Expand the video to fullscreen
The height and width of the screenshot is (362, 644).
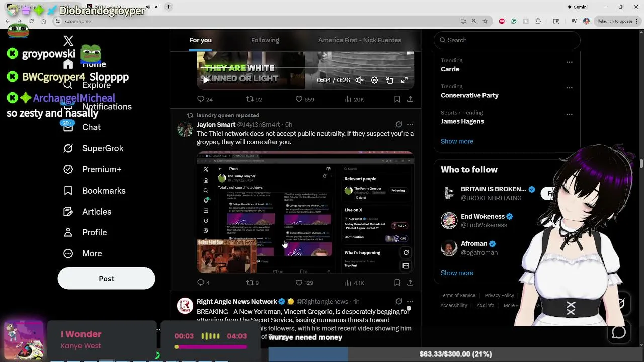404,80
